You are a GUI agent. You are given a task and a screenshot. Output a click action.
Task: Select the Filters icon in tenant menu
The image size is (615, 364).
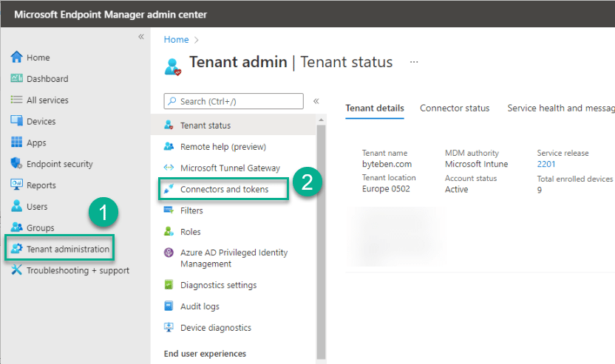coord(169,210)
